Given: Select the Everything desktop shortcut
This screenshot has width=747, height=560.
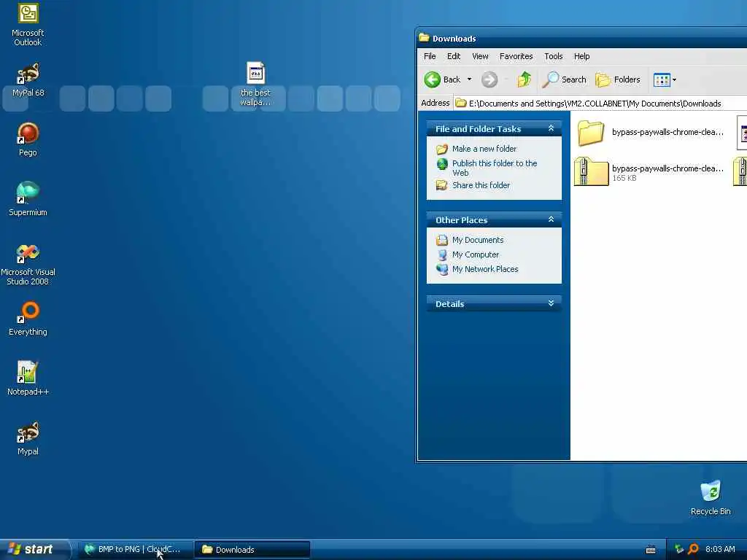Looking at the screenshot, I should [x=28, y=319].
